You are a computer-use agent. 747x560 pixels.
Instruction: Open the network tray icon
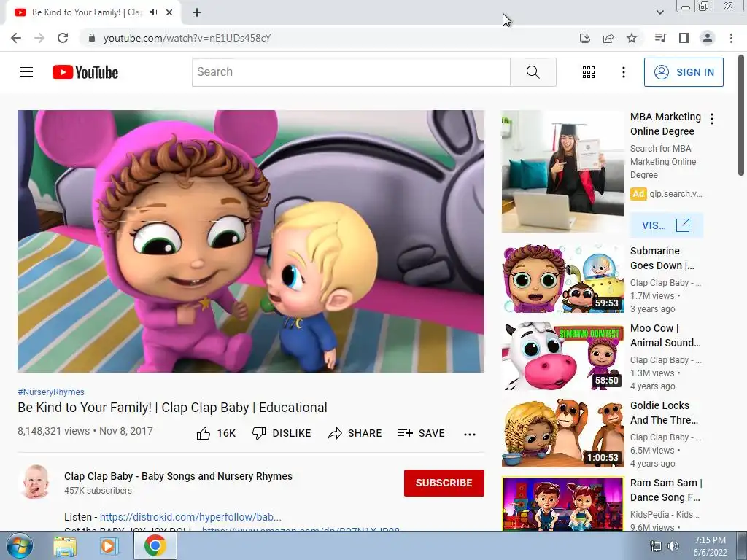click(x=656, y=546)
